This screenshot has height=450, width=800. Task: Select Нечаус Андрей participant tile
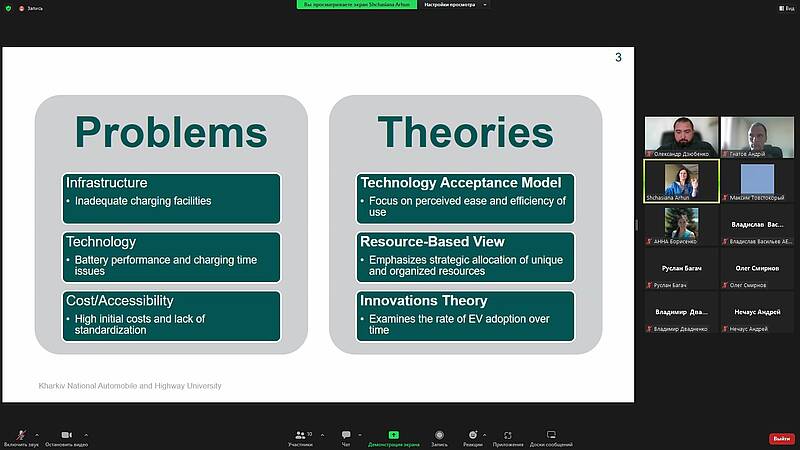tap(757, 312)
